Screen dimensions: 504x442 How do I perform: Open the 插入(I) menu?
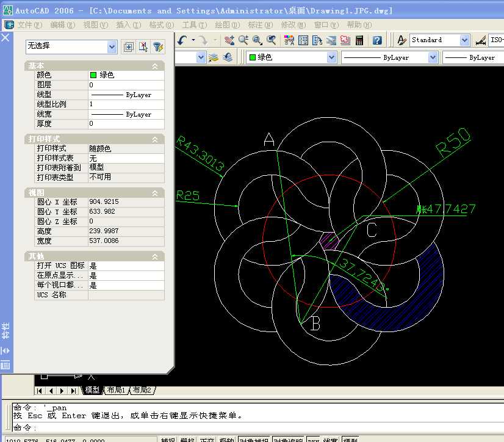129,25
